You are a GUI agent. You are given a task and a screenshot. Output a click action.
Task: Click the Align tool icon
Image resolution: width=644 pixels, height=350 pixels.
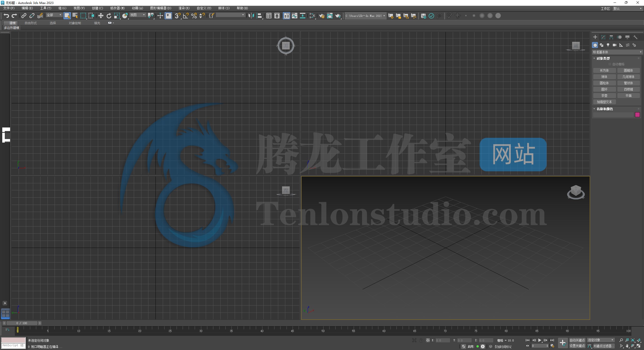point(259,16)
